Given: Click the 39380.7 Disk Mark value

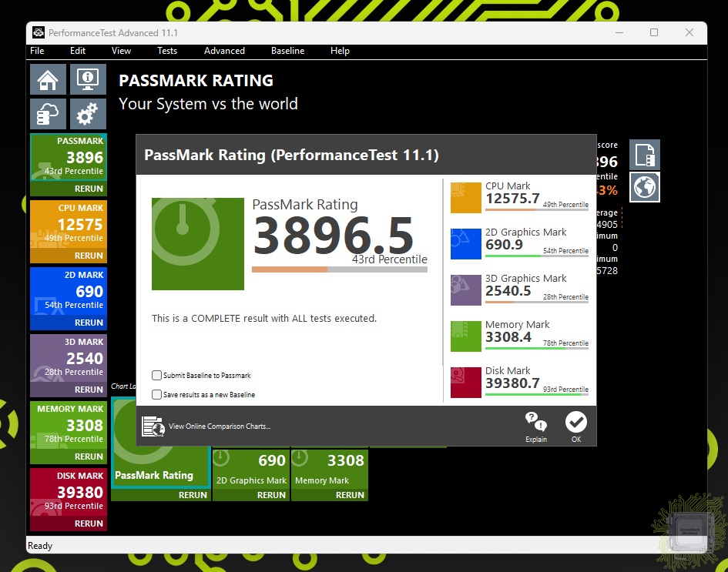Looking at the screenshot, I should click(512, 383).
